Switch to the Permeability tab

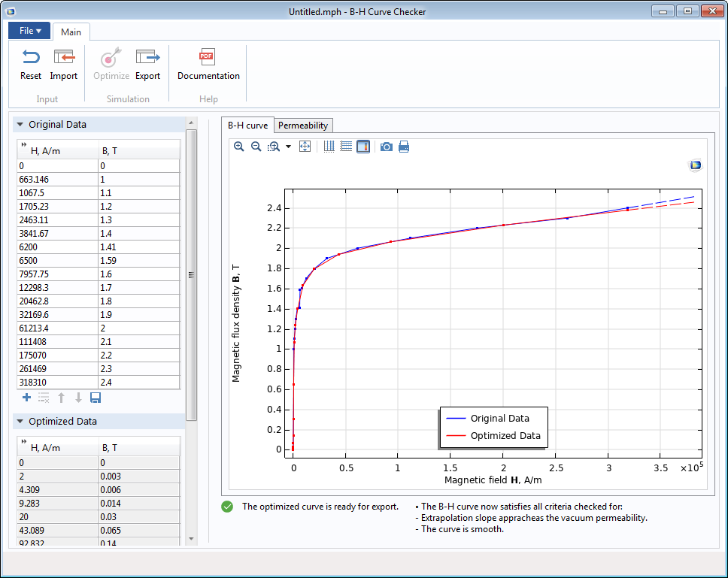pos(303,126)
